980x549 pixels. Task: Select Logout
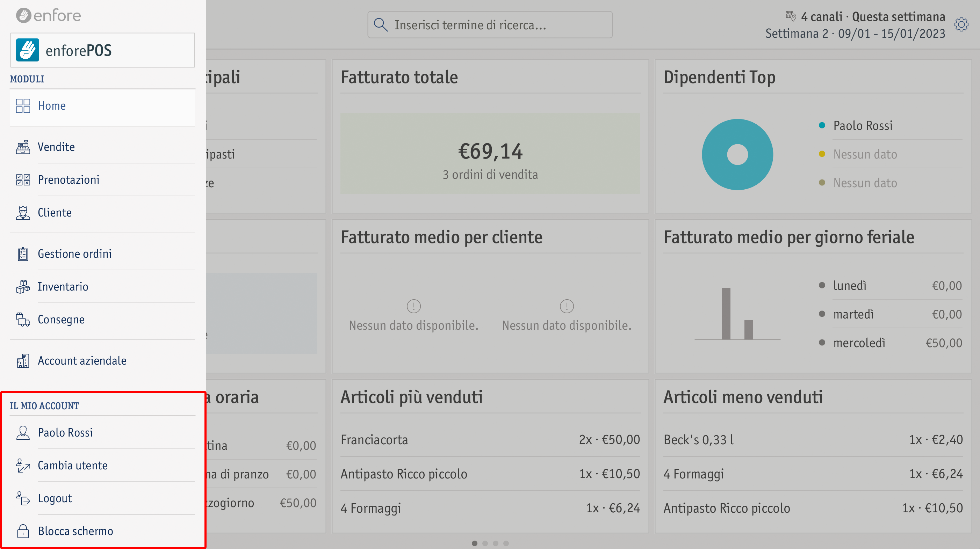pyautogui.click(x=102, y=498)
